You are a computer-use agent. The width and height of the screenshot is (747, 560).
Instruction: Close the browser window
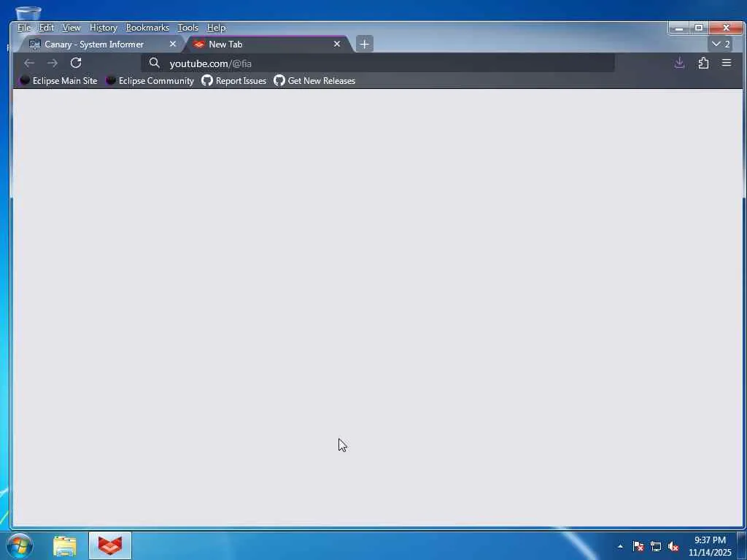(726, 28)
